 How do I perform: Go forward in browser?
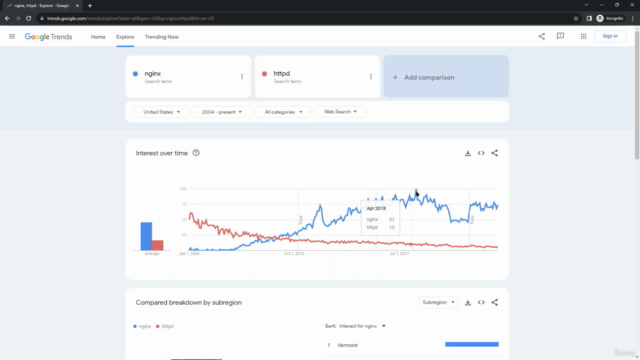18,18
